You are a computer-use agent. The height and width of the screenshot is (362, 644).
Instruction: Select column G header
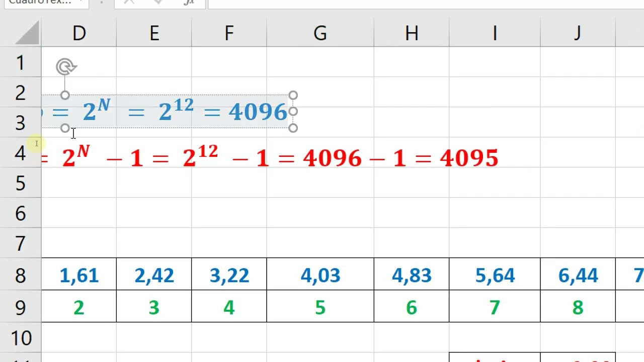click(320, 33)
